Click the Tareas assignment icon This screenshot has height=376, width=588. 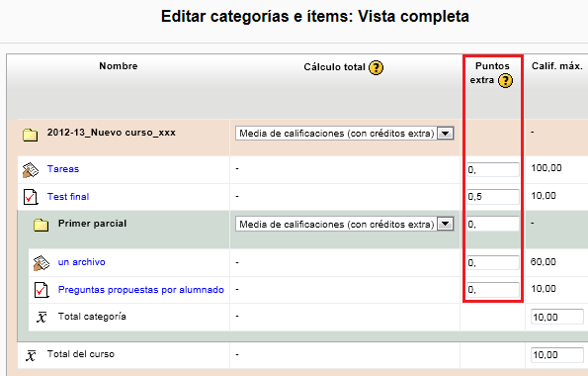(31, 170)
